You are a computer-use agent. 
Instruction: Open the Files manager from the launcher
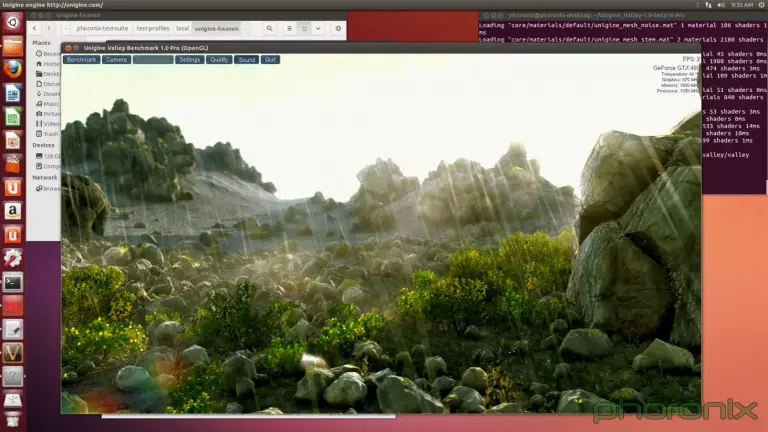tap(13, 46)
